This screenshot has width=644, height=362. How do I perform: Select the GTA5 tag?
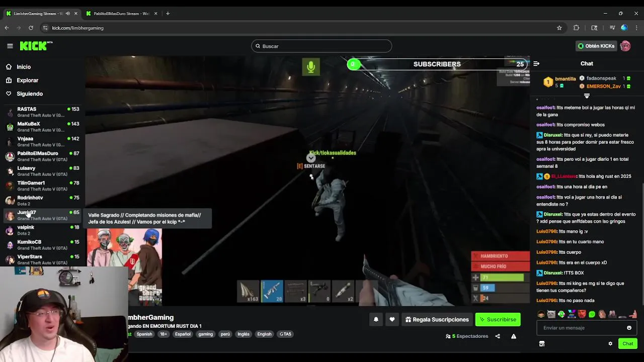point(285,334)
